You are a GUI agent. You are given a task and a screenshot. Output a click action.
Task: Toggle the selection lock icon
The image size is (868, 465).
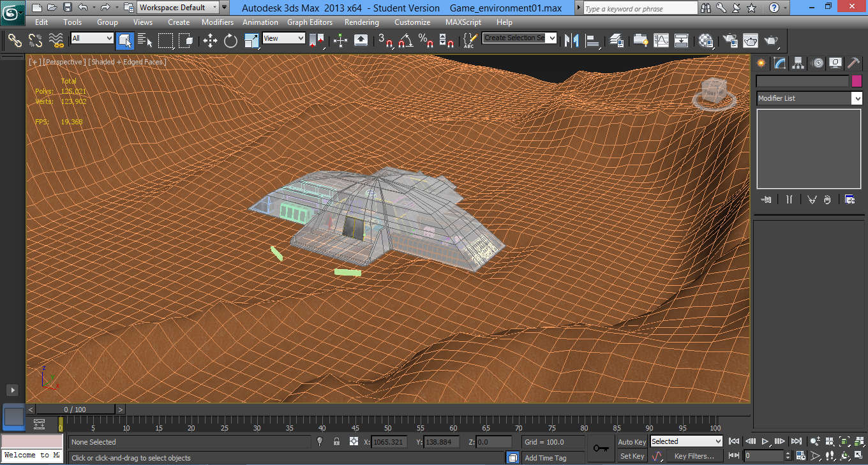point(336,441)
